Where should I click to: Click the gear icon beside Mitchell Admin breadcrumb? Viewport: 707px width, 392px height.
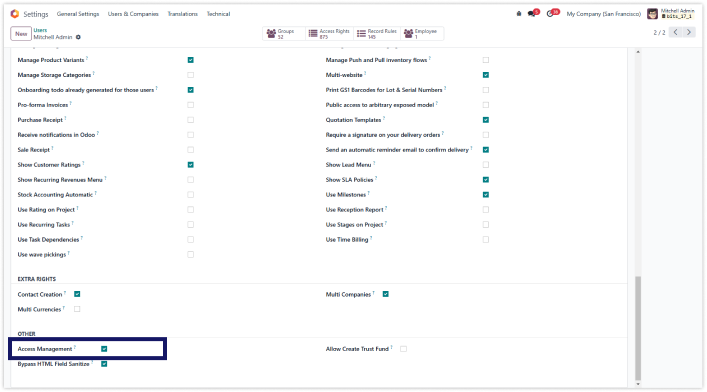(x=78, y=37)
